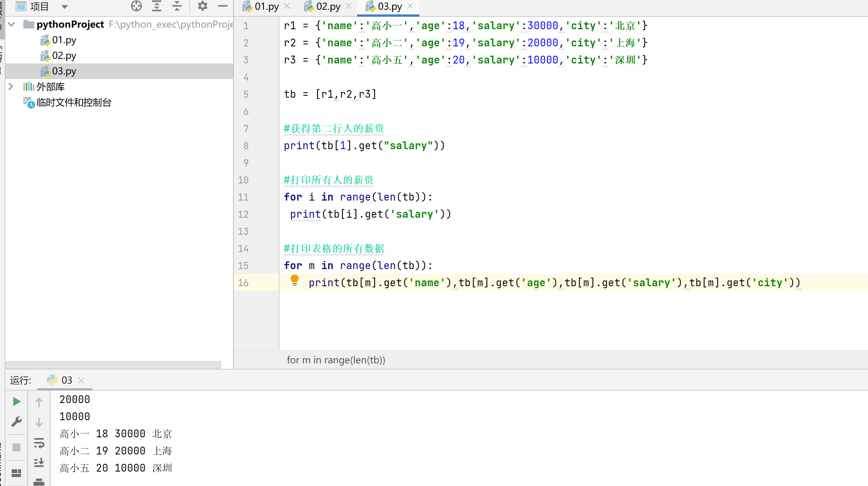The width and height of the screenshot is (868, 486).
Task: Open 02.py in the project tree
Action: click(64, 56)
